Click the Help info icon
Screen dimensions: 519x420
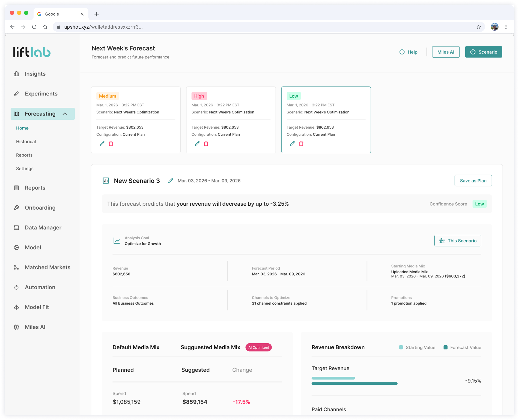[402, 52]
